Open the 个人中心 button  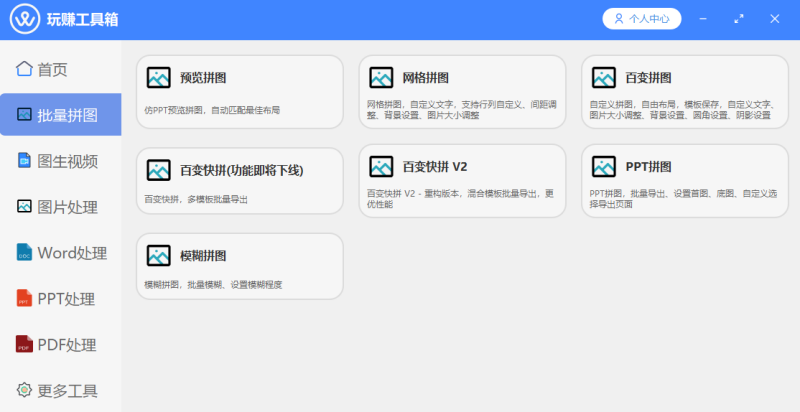pos(642,19)
